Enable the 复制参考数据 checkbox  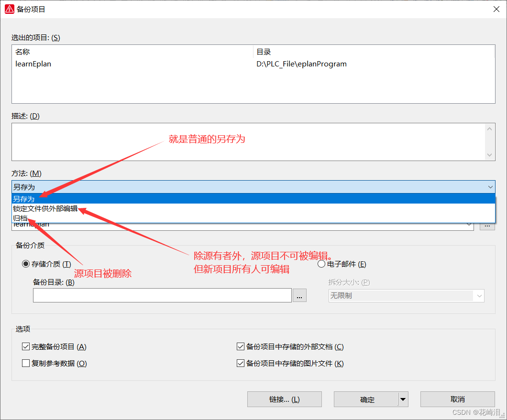click(x=26, y=363)
